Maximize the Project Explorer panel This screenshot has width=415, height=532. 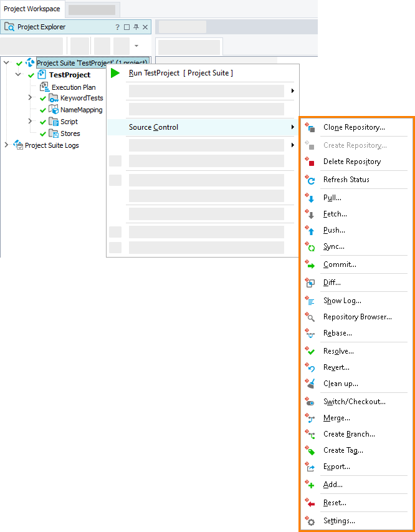pos(127,27)
